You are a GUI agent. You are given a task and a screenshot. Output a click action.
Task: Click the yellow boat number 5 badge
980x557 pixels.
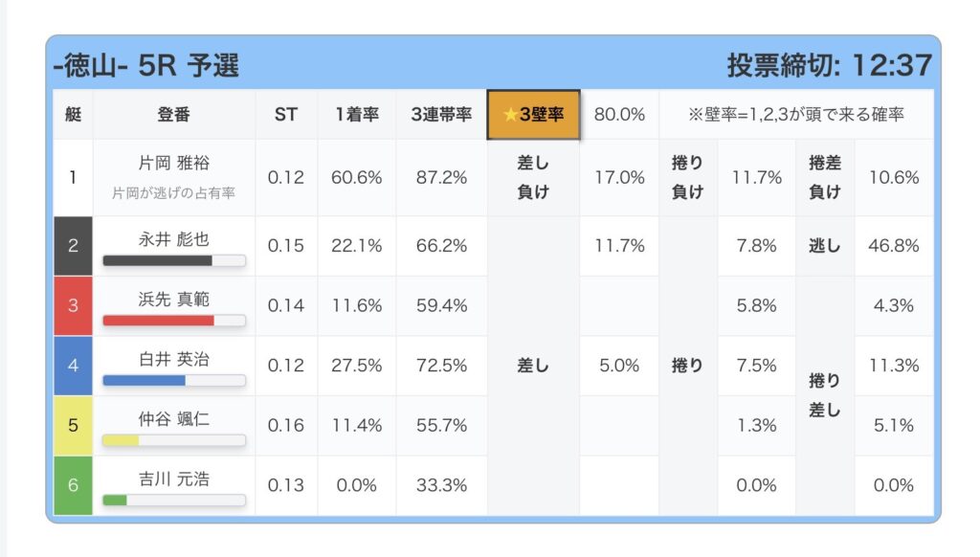73,425
